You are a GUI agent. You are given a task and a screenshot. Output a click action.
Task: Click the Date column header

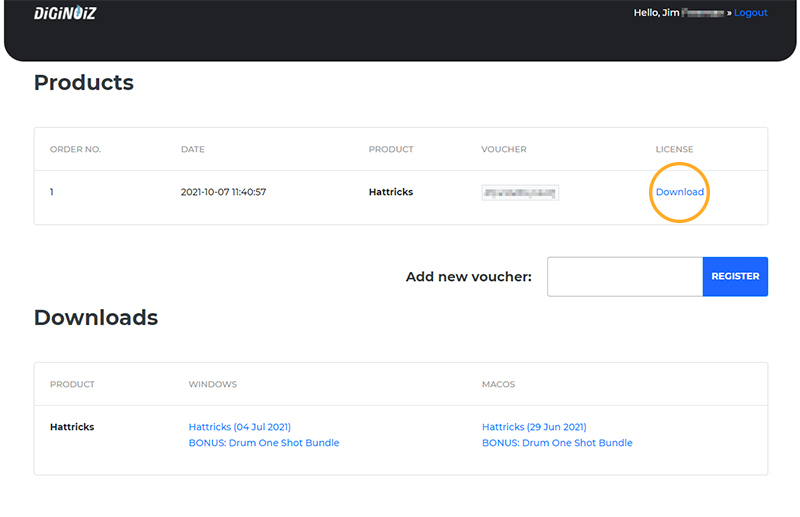click(192, 150)
